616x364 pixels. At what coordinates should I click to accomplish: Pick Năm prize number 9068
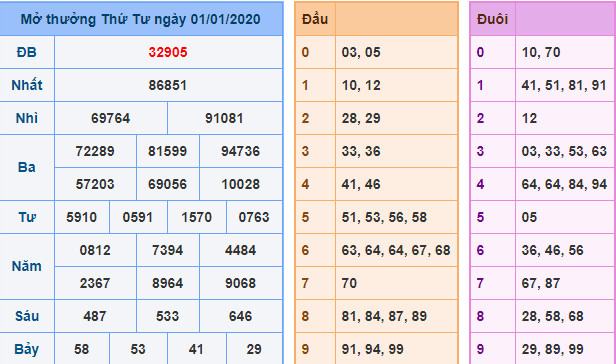click(x=240, y=283)
